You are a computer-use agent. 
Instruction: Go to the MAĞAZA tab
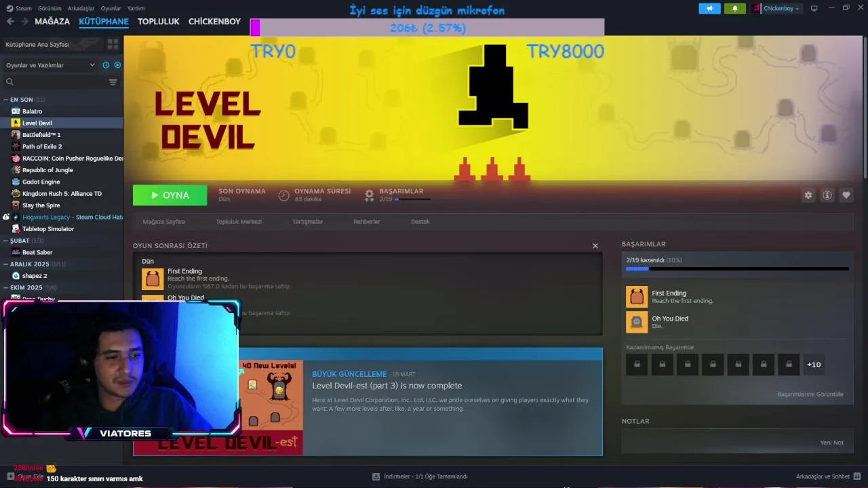[52, 22]
